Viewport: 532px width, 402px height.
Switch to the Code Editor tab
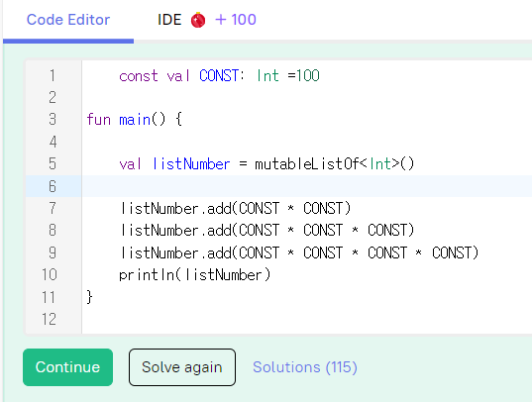coord(68,20)
